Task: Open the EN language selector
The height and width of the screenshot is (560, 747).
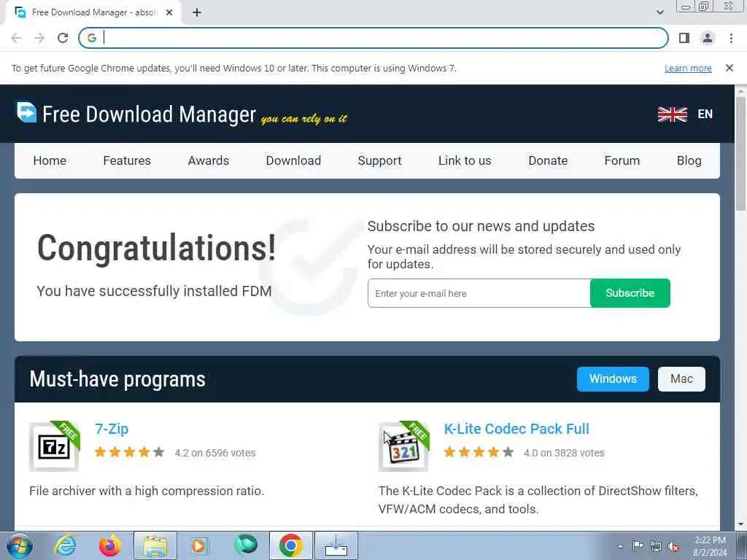Action: click(705, 114)
